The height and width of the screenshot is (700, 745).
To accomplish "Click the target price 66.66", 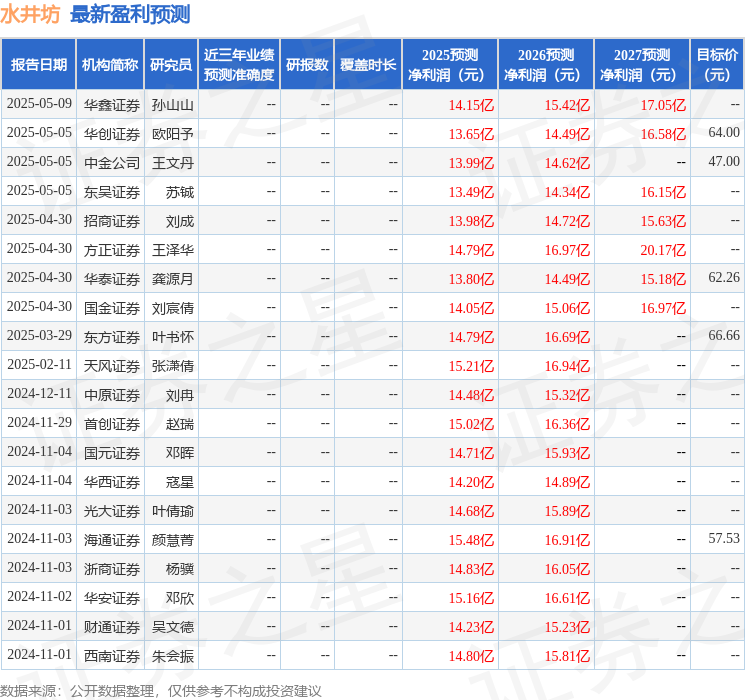I will point(724,336).
